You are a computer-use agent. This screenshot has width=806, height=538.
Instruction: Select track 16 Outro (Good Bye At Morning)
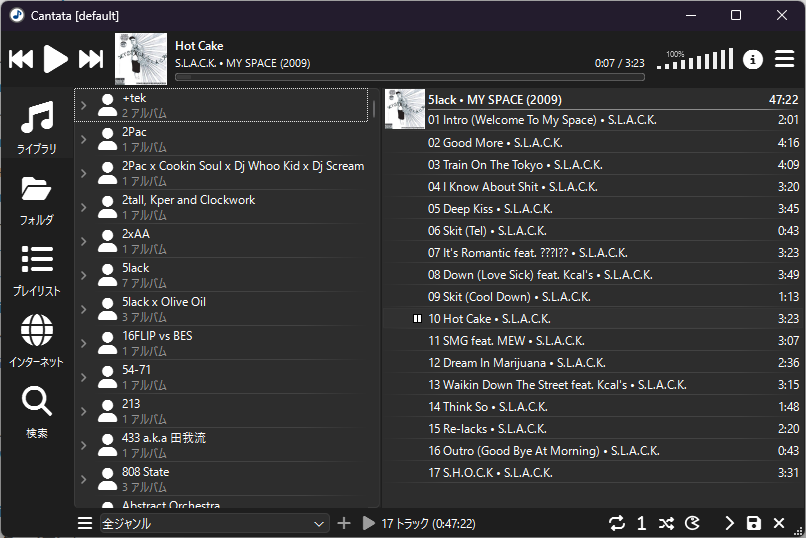pyautogui.click(x=592, y=451)
